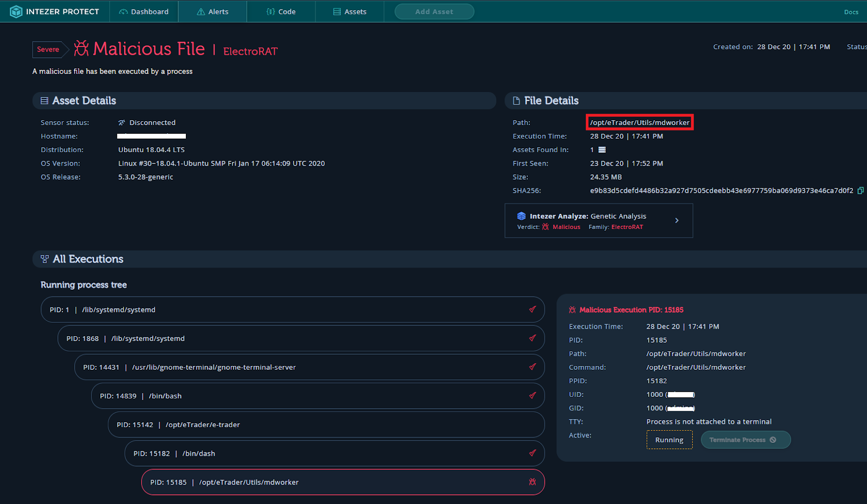Screen dimensions: 867x504
Task: Click the malicious bug icon on mdworker row
Action: coord(532,482)
